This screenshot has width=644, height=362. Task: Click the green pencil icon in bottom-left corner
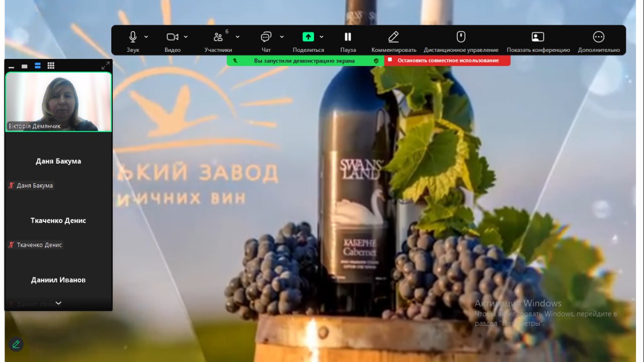click(x=16, y=344)
